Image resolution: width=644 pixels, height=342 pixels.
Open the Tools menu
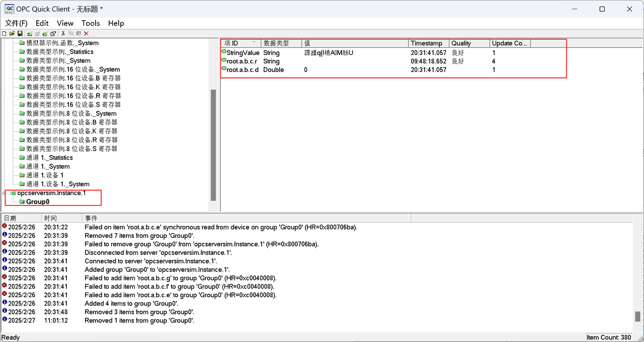(91, 23)
